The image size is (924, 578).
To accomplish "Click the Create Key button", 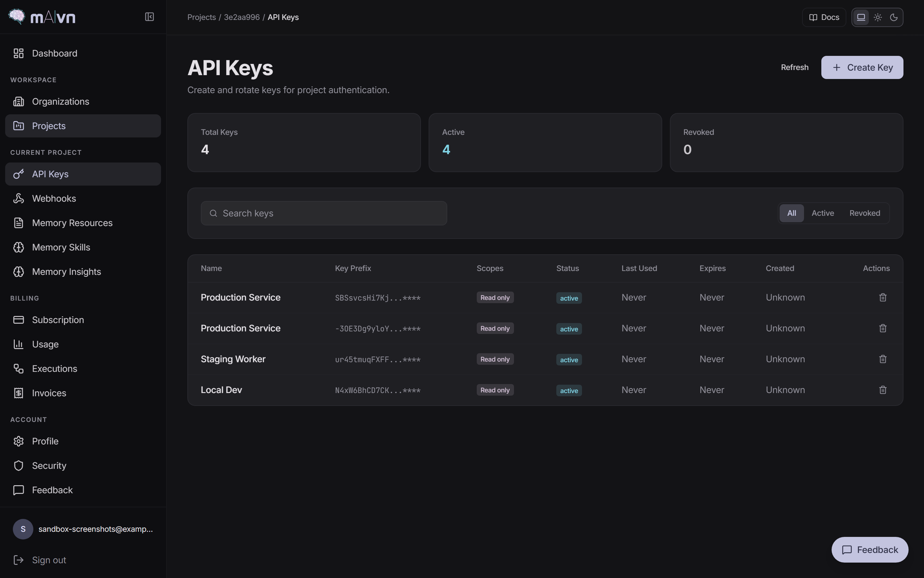I will pyautogui.click(x=862, y=67).
